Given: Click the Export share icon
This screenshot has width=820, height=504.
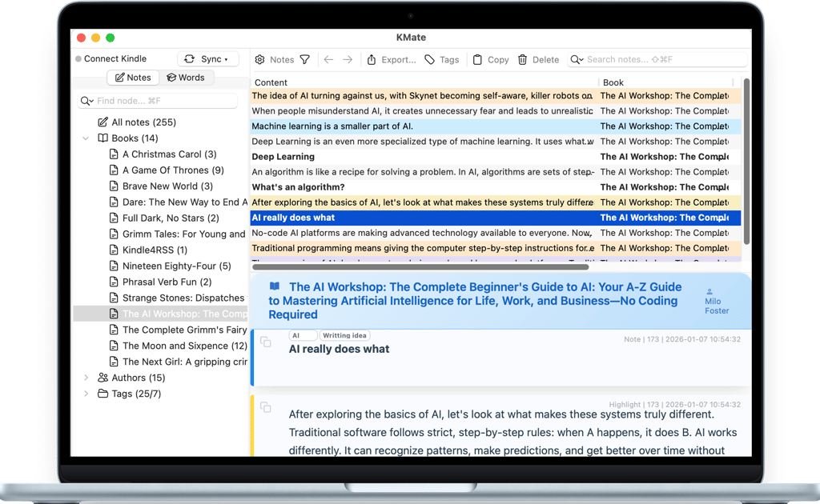Looking at the screenshot, I should tap(372, 59).
